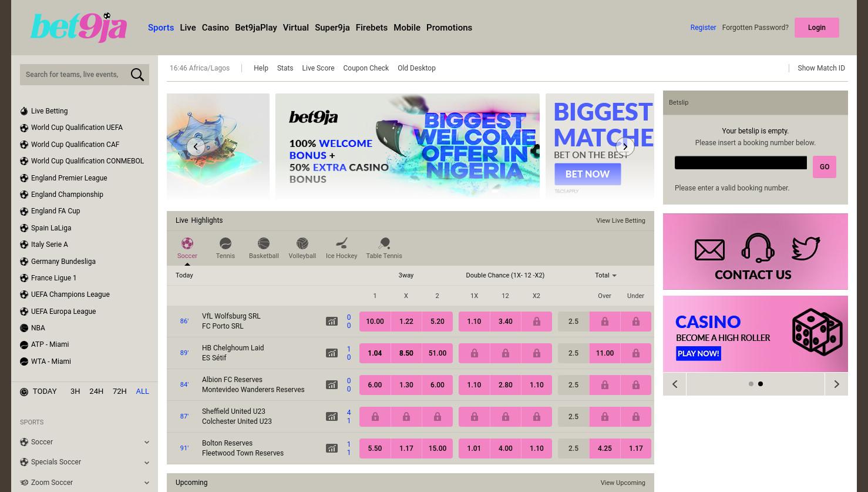Select the ALL time filter
Image resolution: width=868 pixels, height=492 pixels.
(143, 391)
